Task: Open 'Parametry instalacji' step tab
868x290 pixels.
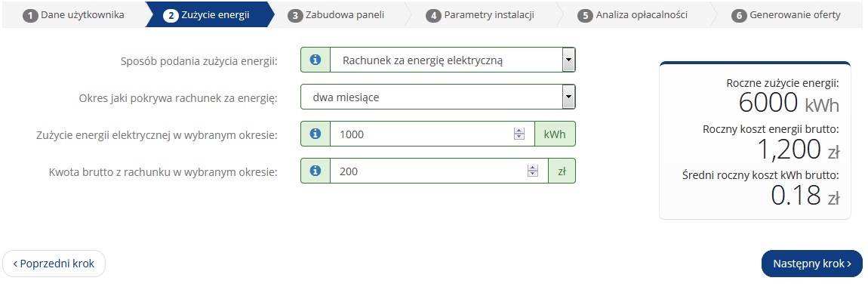Action: pyautogui.click(x=480, y=15)
